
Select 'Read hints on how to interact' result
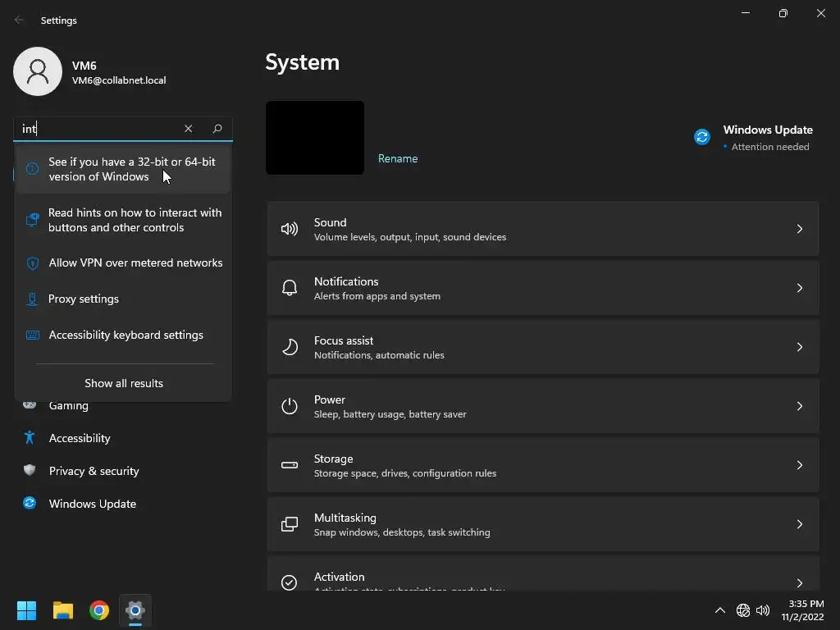pos(123,220)
